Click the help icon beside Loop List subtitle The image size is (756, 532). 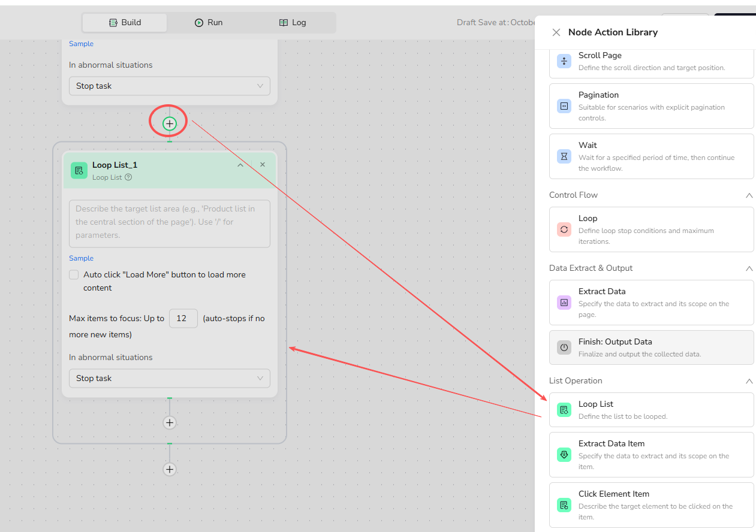128,177
